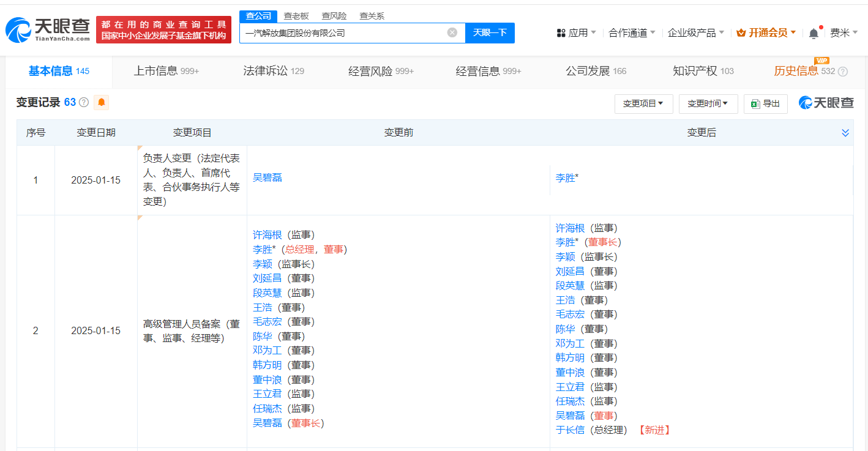Click the 【新进】 tag
Image resolution: width=868 pixels, height=451 pixels.
coord(655,430)
